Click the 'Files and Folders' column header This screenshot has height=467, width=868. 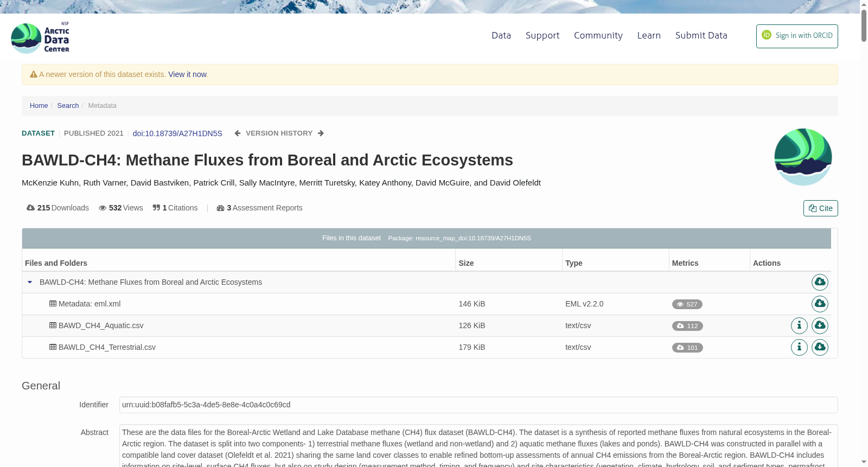[56, 263]
